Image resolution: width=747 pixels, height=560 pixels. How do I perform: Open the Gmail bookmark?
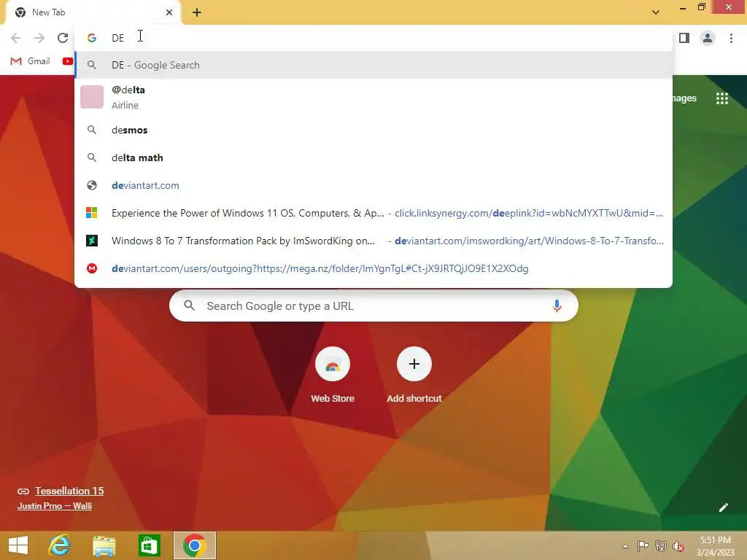click(x=31, y=61)
